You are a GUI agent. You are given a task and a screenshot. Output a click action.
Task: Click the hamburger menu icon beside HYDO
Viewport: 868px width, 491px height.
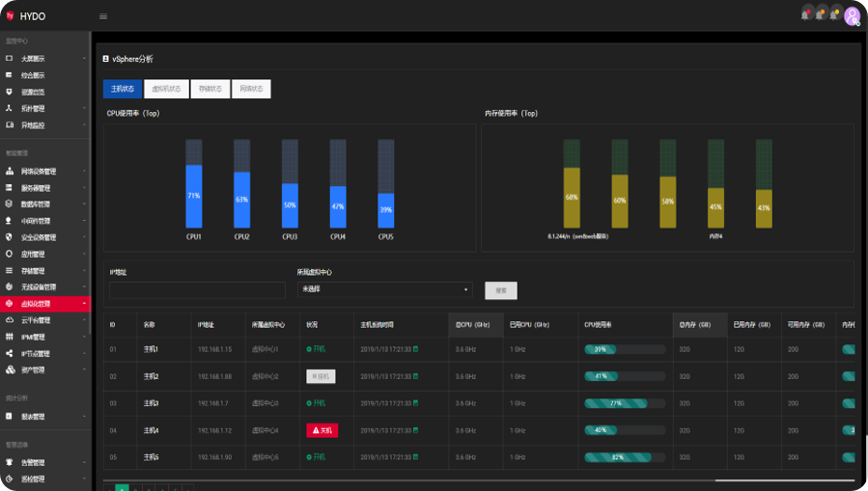[x=103, y=16]
